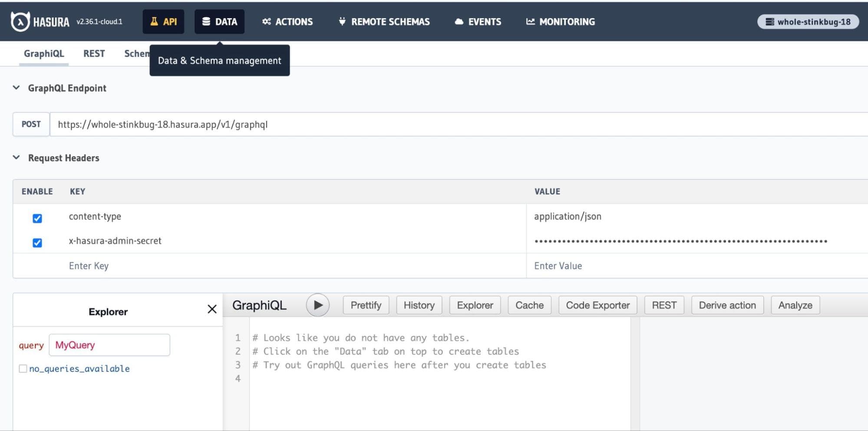This screenshot has height=431, width=868.
Task: Open the whole-stinkbug-18 project menu
Action: pyautogui.click(x=808, y=22)
